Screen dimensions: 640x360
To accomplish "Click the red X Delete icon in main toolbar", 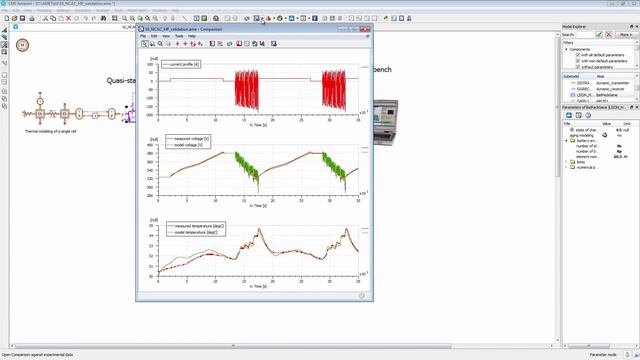I will coord(69,18).
